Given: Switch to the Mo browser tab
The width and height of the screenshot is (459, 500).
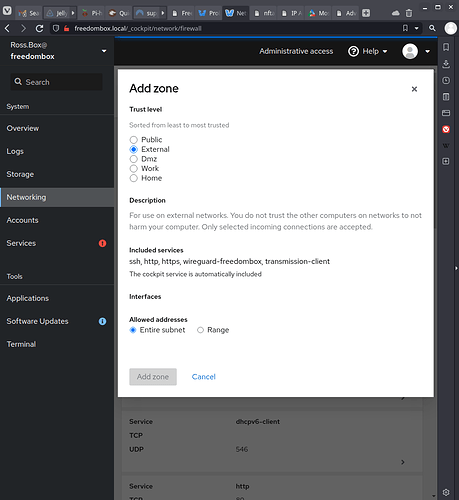Looking at the screenshot, I should pos(318,13).
